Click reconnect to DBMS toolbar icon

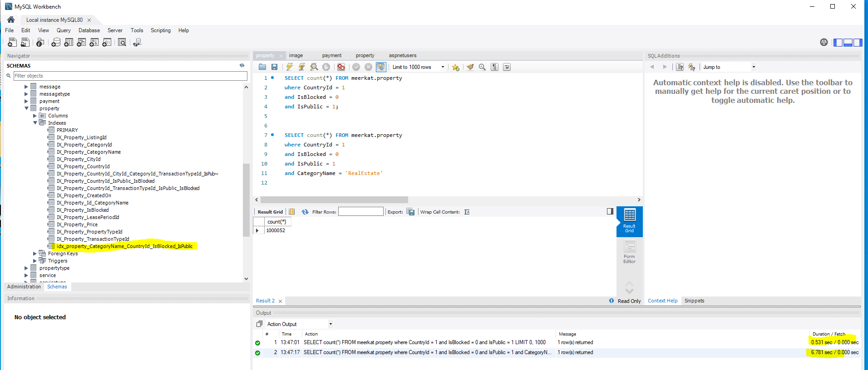tap(137, 42)
